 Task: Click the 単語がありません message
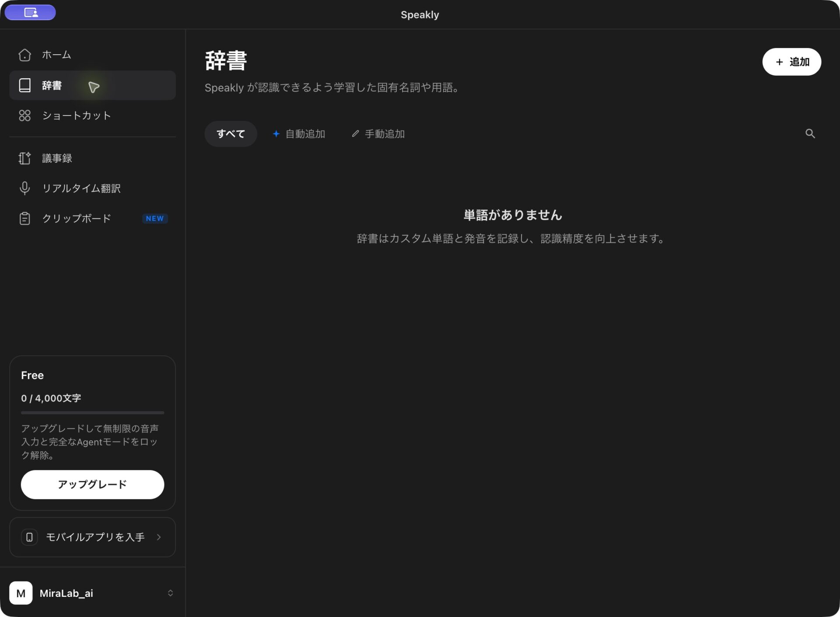click(512, 215)
